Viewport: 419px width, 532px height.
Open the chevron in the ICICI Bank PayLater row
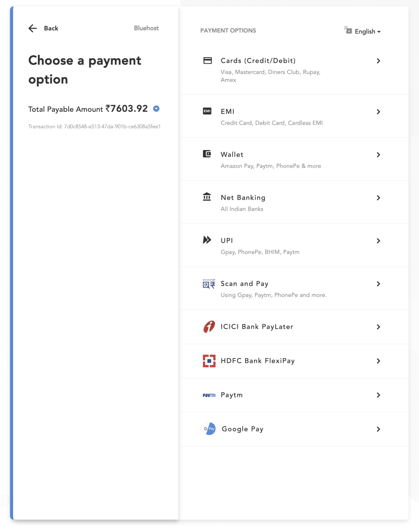click(x=378, y=327)
